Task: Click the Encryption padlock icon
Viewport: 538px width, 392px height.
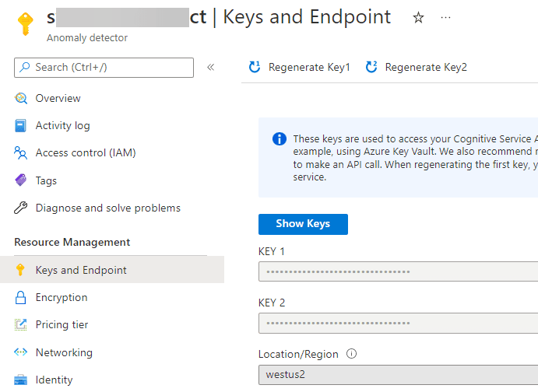Action: (20, 297)
